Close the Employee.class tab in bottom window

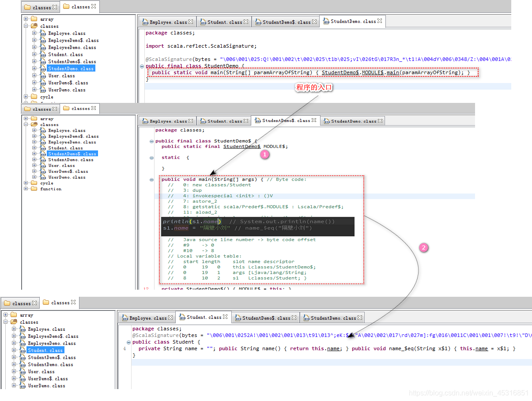click(170, 318)
